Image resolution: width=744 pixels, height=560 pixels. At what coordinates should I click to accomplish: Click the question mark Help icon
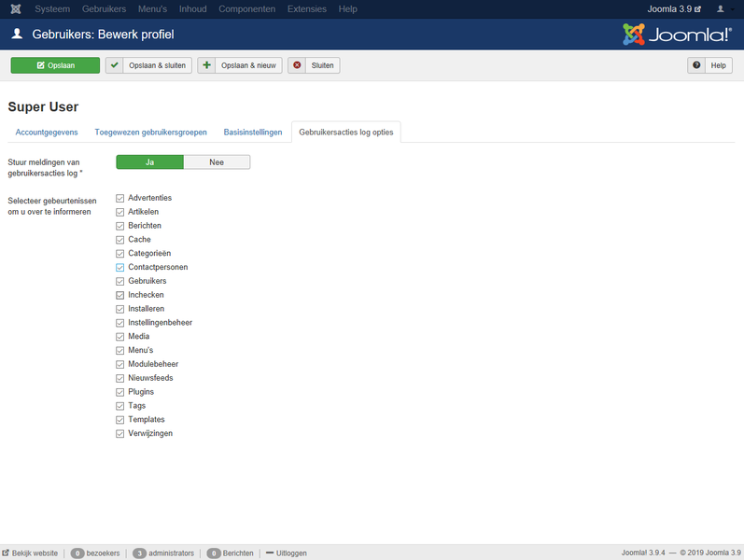point(696,65)
